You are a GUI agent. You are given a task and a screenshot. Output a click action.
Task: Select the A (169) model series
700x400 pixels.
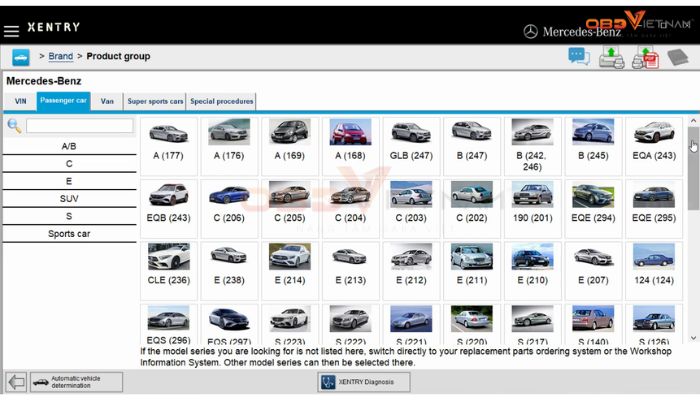(290, 146)
